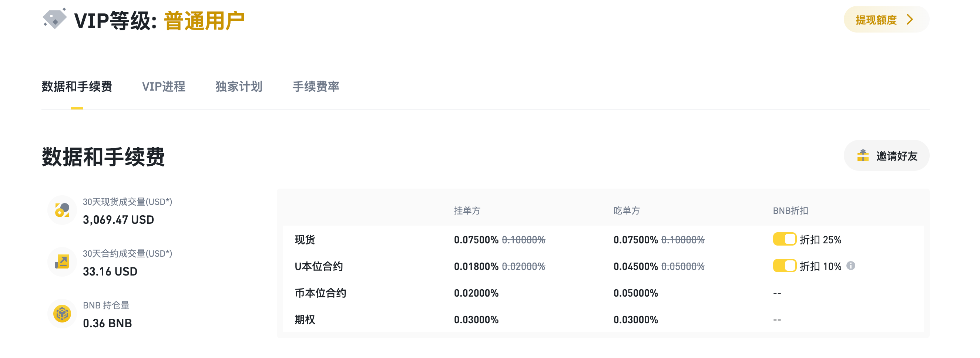
Task: Click the 30-day futures volume icon
Action: pos(62,262)
